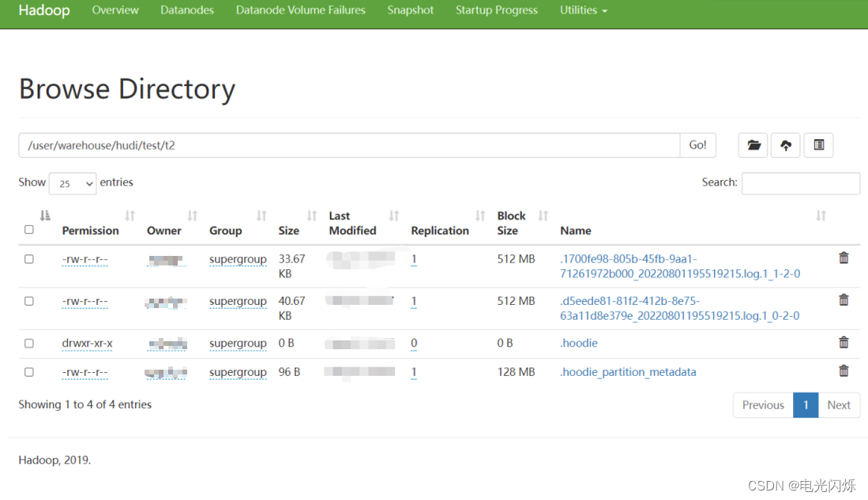868x500 pixels.
Task: Open the cut and paste tool
Action: 818,145
